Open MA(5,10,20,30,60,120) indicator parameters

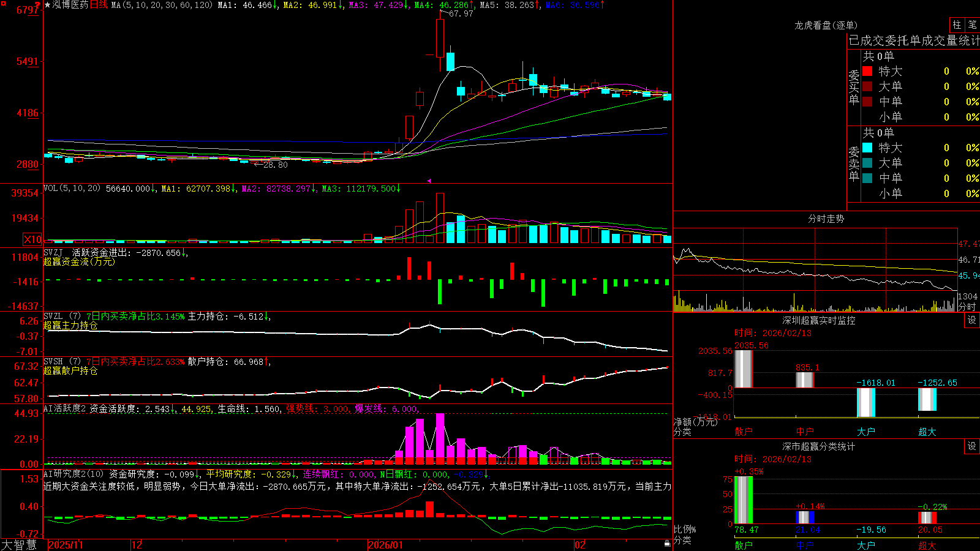tap(162, 5)
